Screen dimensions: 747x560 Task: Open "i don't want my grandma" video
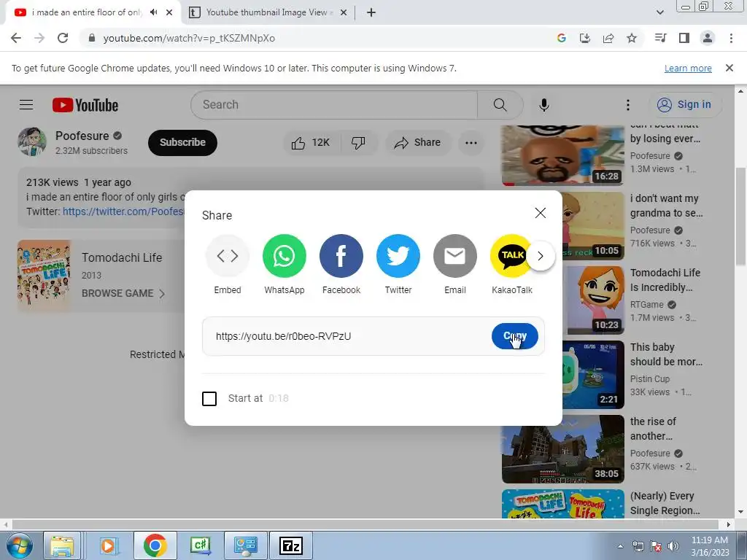pos(666,205)
